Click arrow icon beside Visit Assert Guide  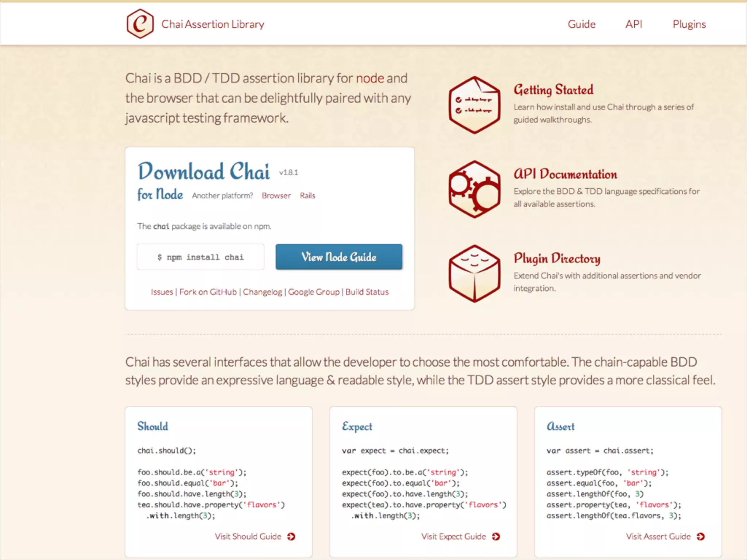(x=700, y=536)
